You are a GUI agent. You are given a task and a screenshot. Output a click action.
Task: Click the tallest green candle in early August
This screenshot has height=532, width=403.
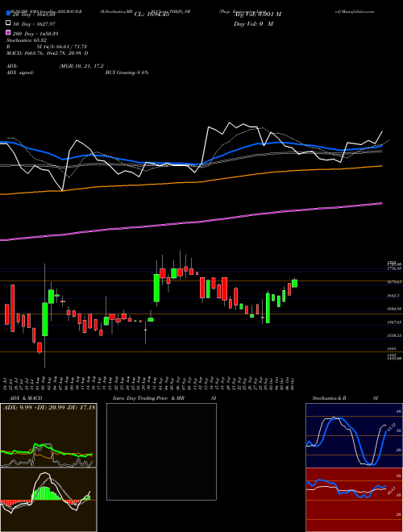click(x=45, y=319)
